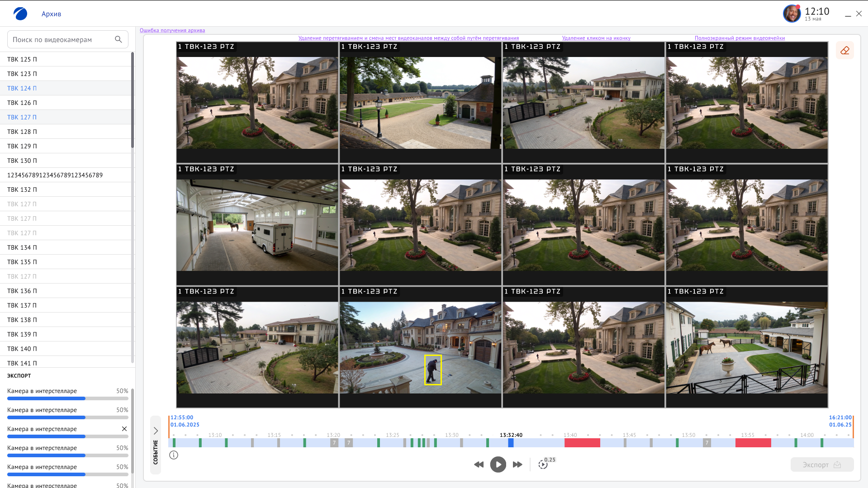Click the user profile avatar

click(792, 14)
